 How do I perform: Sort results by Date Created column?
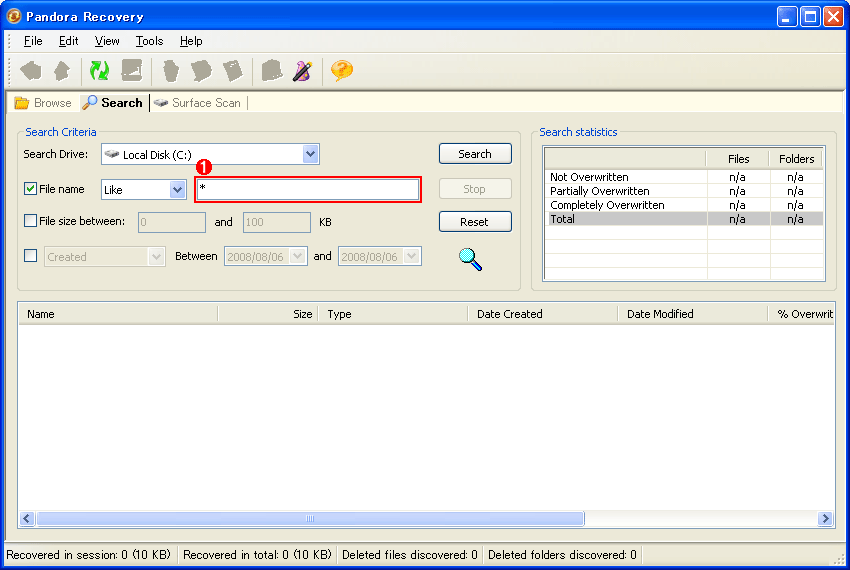(543, 314)
